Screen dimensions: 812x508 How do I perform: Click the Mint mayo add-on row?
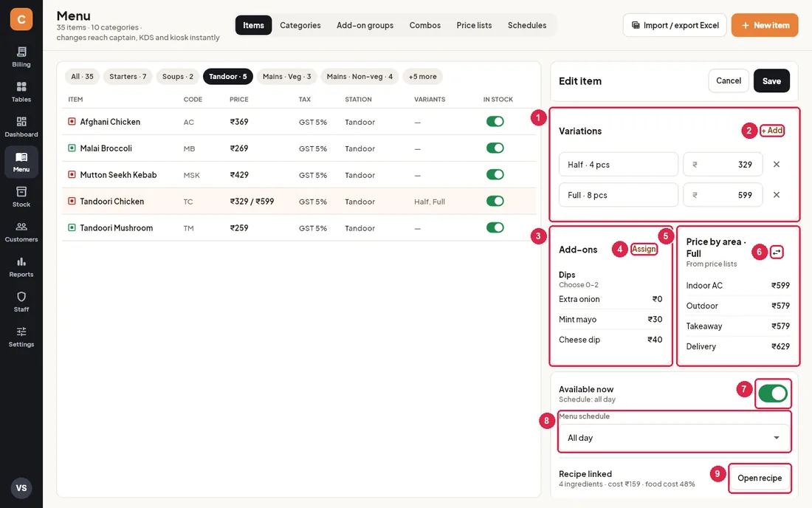point(610,320)
